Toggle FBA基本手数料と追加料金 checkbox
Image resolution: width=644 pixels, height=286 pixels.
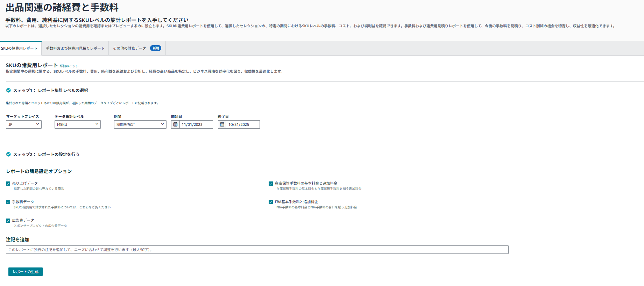pos(271,202)
